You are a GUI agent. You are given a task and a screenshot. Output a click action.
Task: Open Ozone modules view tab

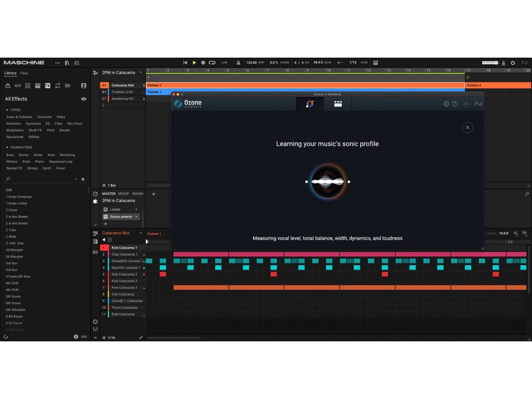[338, 104]
